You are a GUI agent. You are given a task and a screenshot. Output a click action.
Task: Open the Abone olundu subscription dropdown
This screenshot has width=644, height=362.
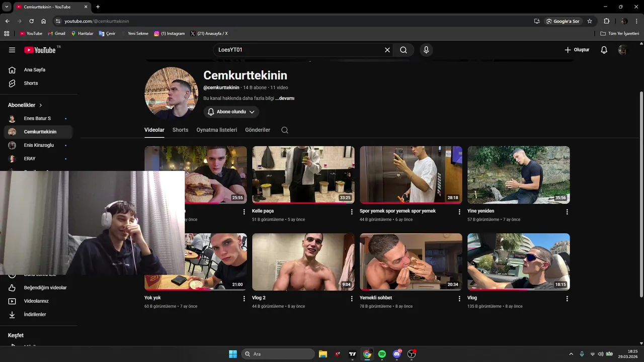click(231, 112)
